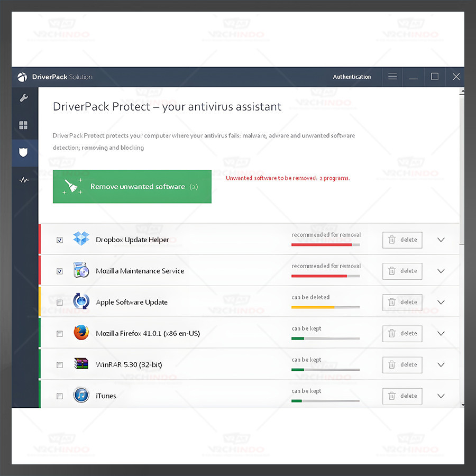Click the vertical scrollbar thumb
Image resolution: width=476 pixels, height=476 pixels.
click(462, 170)
